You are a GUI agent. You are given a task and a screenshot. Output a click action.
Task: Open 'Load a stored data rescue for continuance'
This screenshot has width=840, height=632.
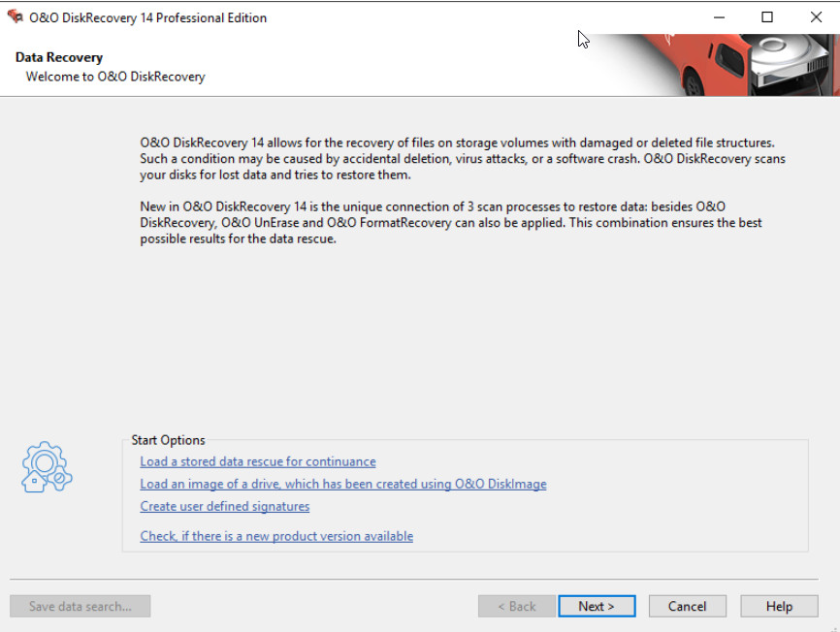[258, 461]
